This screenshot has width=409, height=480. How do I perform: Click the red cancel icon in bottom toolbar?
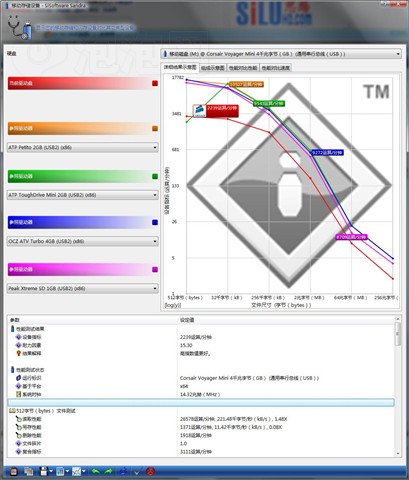tap(151, 471)
